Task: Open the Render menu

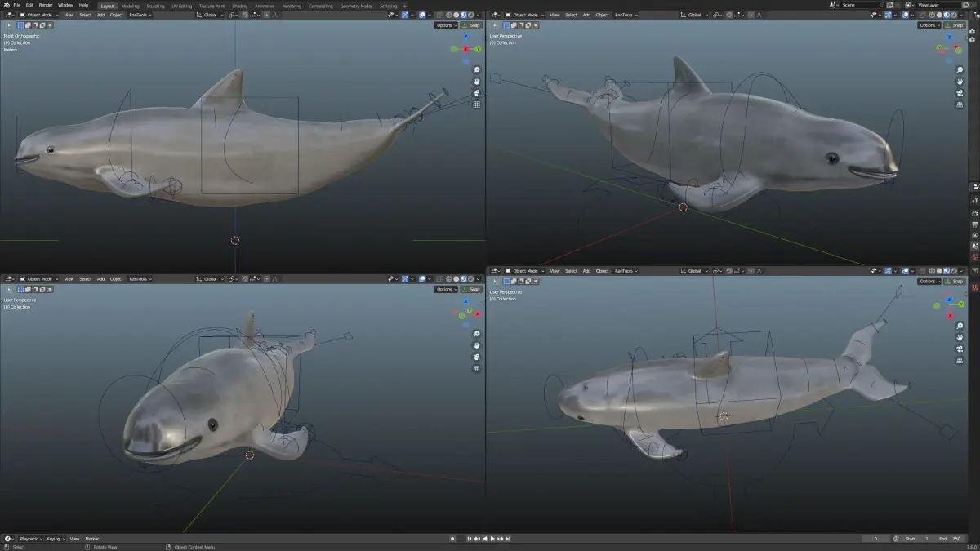Action: coord(46,5)
